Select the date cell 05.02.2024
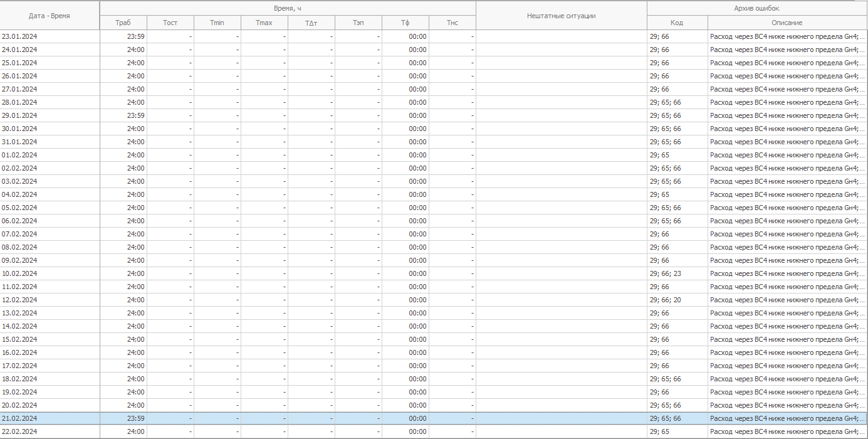 [x=50, y=208]
